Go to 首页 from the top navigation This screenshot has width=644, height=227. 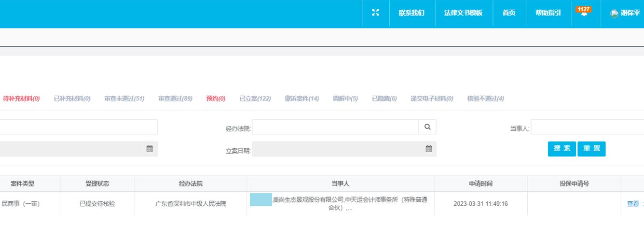tap(509, 13)
